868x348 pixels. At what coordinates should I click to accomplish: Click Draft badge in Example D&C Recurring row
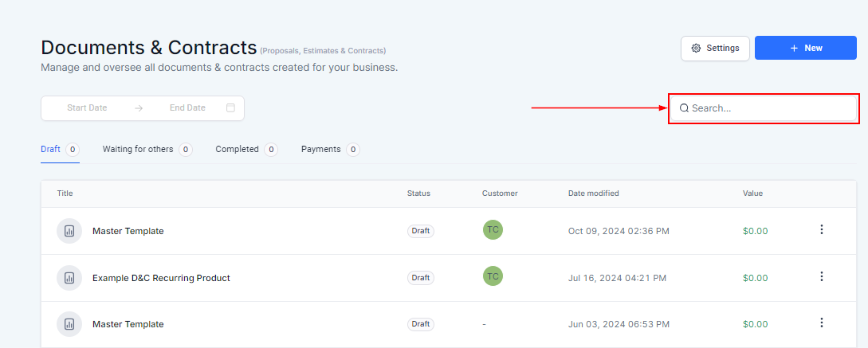(x=421, y=277)
